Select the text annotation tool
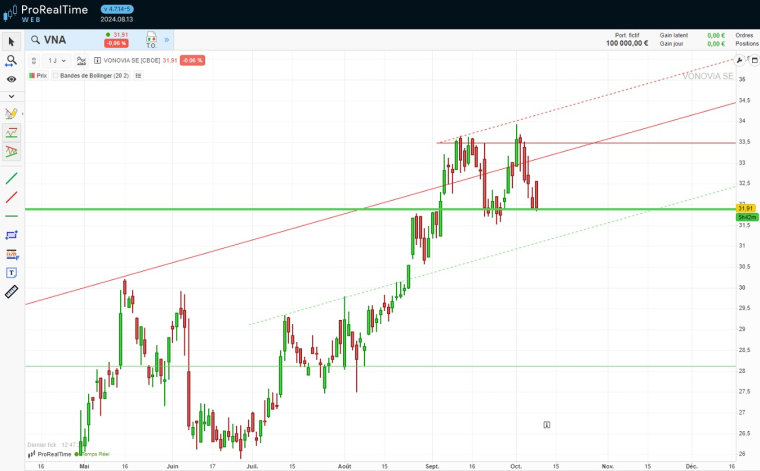The height and width of the screenshot is (471, 760). [11, 272]
